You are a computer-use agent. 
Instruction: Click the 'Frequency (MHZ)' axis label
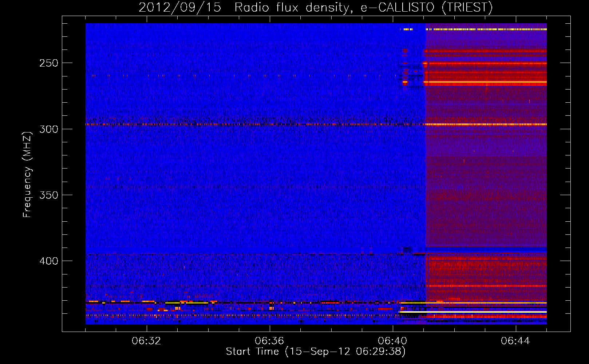pos(28,175)
